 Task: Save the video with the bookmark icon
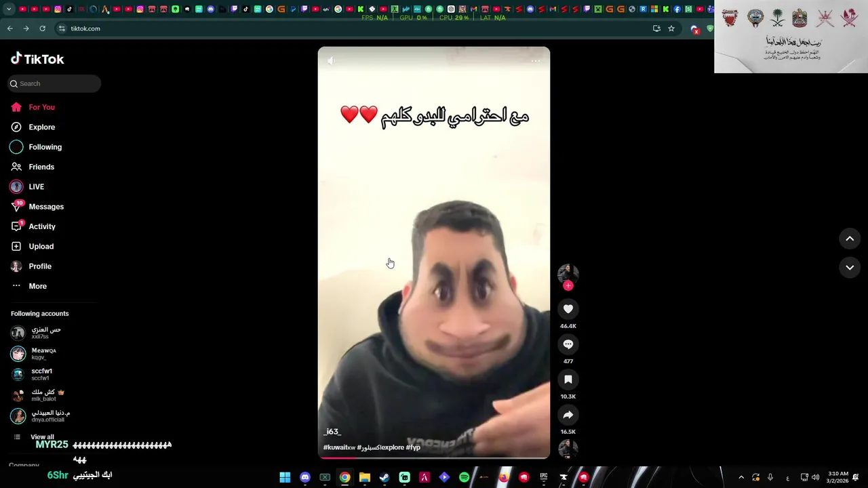tap(568, 380)
